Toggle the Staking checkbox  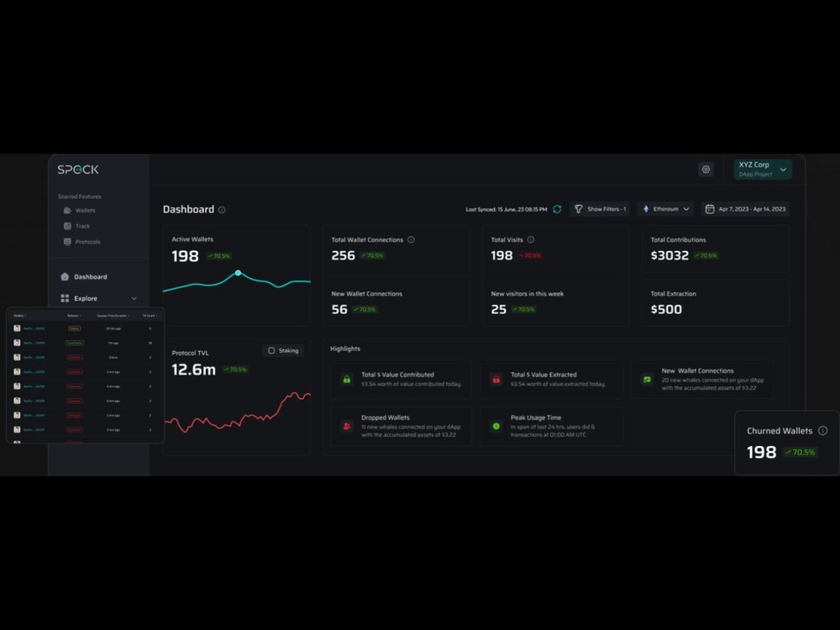pos(271,350)
